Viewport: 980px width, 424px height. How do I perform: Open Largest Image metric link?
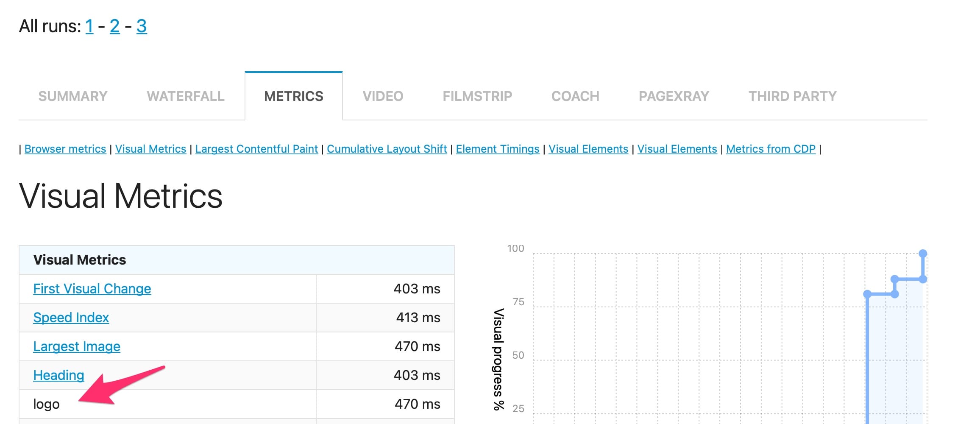tap(77, 346)
